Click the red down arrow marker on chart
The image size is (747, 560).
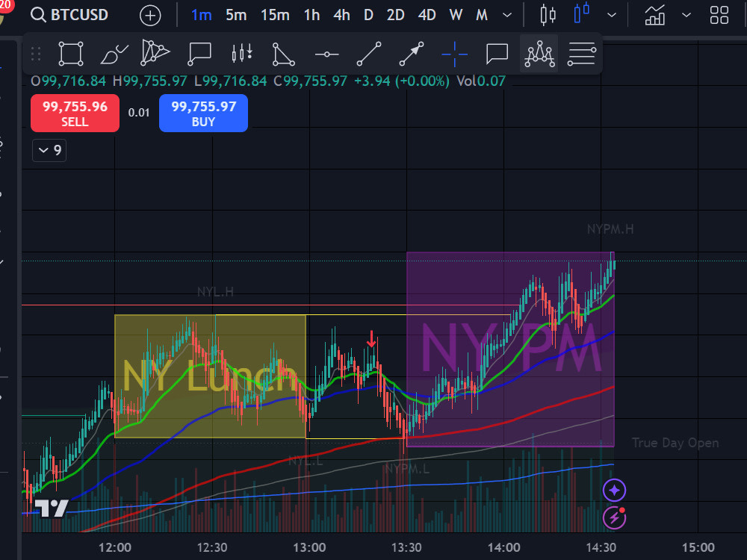[371, 338]
